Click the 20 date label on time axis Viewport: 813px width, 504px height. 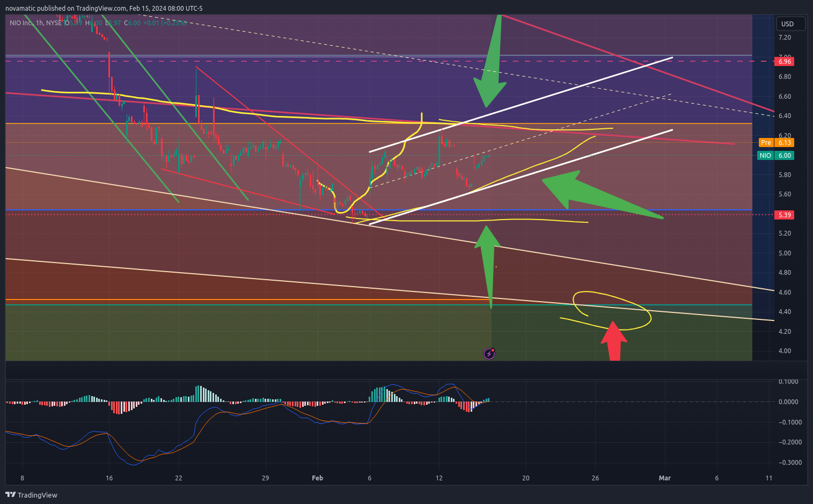(526, 478)
